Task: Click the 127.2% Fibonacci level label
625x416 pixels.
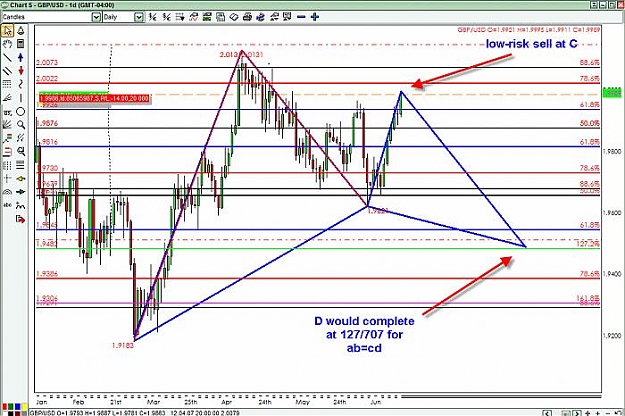Action: (x=588, y=243)
